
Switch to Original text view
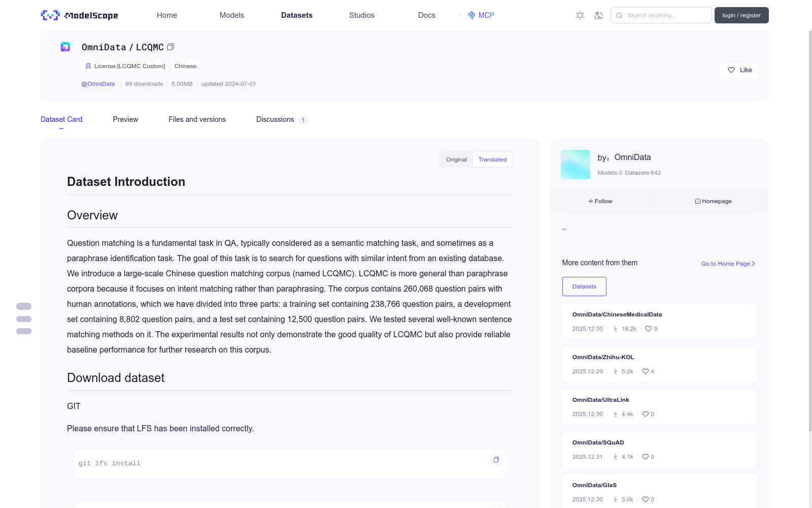click(457, 160)
